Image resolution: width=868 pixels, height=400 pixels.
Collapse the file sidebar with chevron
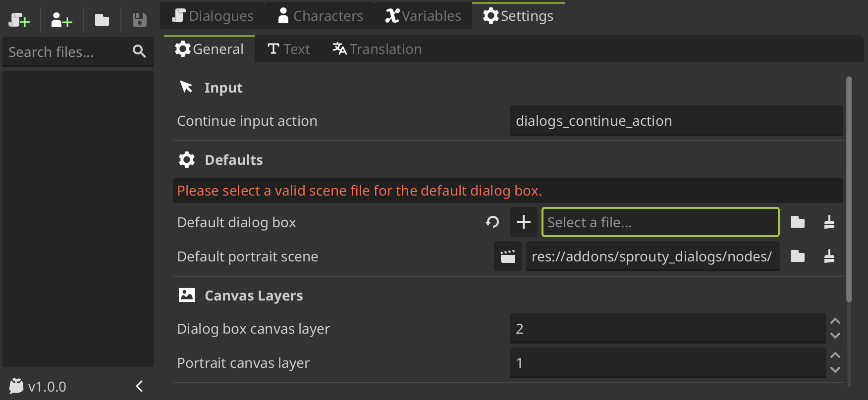click(140, 386)
